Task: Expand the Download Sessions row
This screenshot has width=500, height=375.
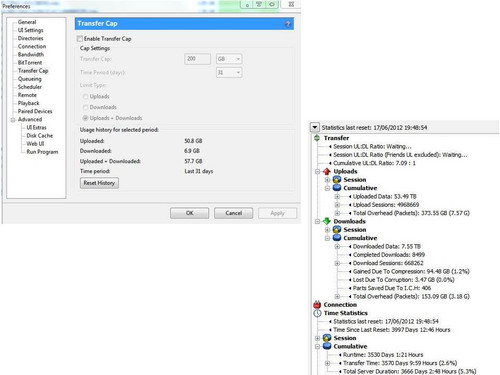Action: tap(337, 263)
